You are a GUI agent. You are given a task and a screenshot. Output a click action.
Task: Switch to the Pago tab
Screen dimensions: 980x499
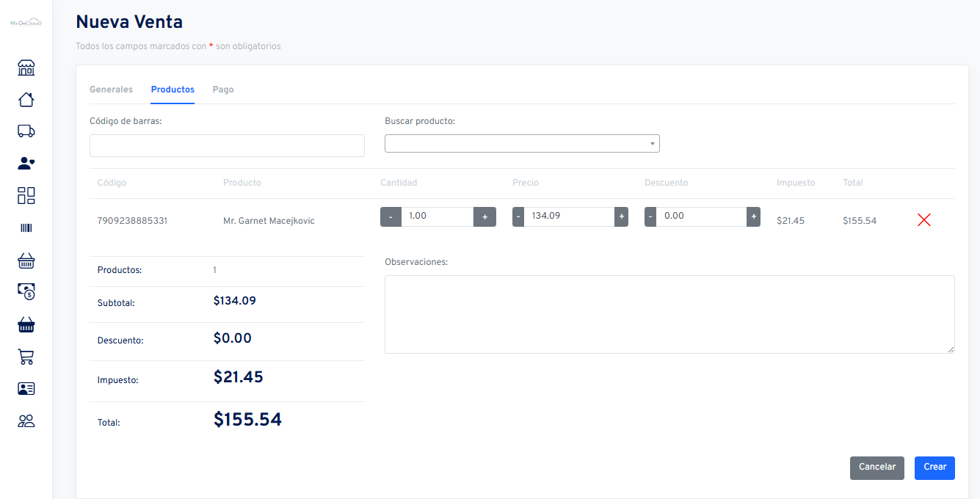pos(223,90)
